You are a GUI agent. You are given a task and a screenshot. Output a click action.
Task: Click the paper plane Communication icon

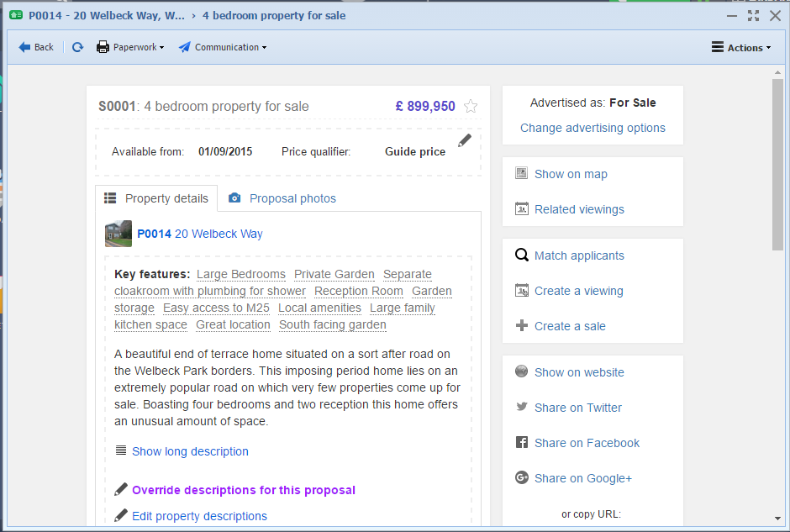point(184,47)
